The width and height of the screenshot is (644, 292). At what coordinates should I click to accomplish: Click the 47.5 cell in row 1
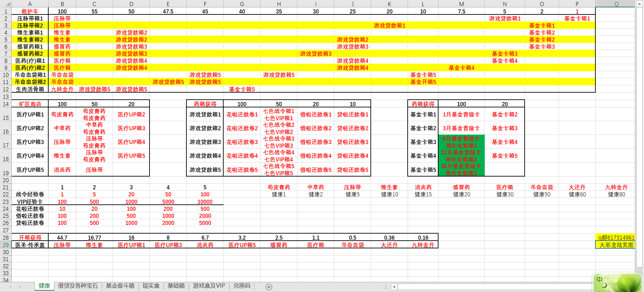pos(168,11)
